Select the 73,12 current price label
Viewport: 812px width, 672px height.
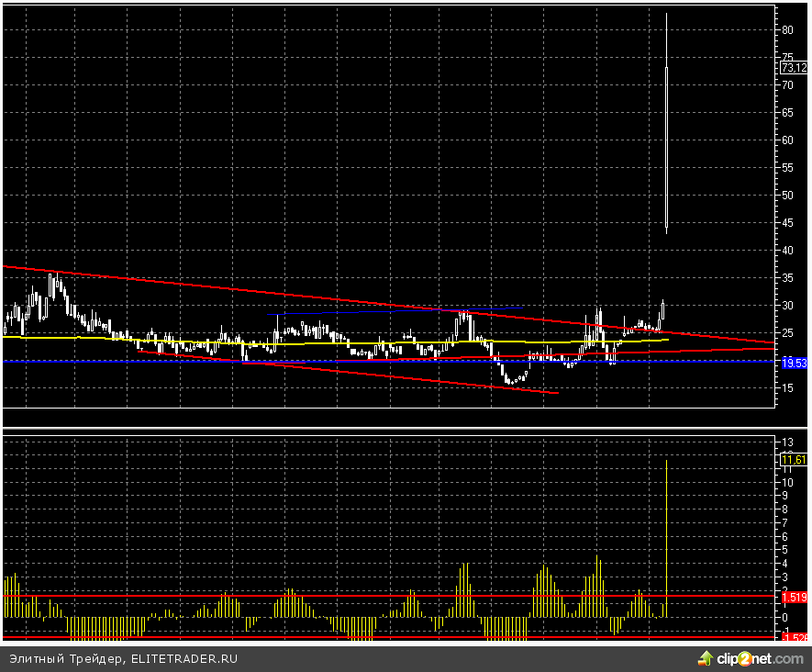[793, 67]
